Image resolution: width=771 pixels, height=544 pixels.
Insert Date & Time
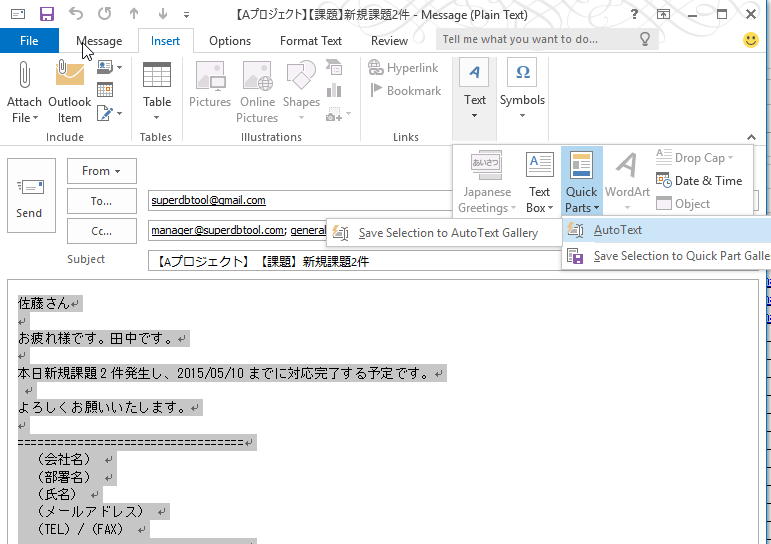699,181
